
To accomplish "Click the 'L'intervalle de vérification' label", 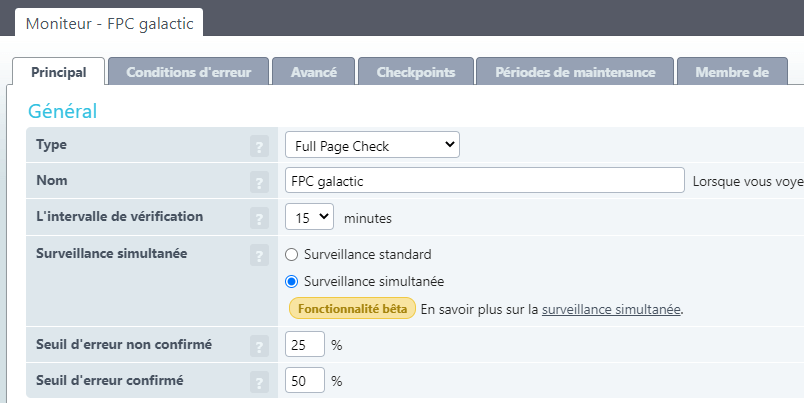I will coord(119,216).
